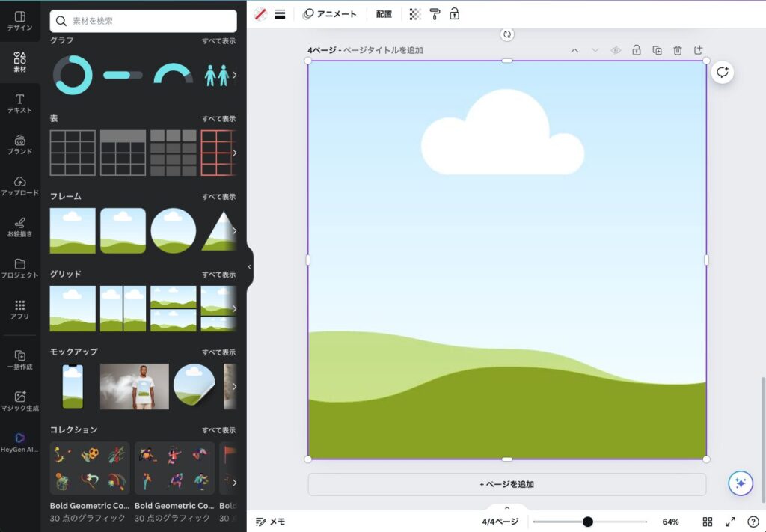Toggle the page lock icon beside the title
The image size is (766, 532).
(x=636, y=50)
